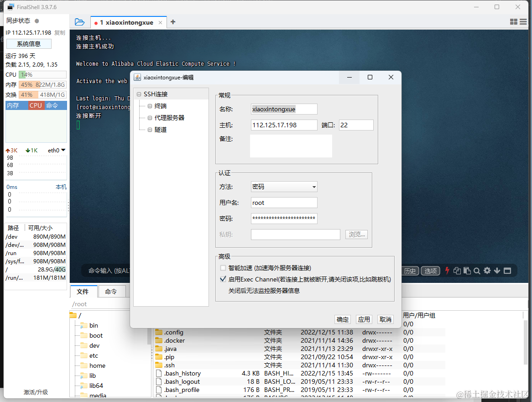Select the home folder in directory tree
The image size is (532, 402).
pyautogui.click(x=97, y=365)
